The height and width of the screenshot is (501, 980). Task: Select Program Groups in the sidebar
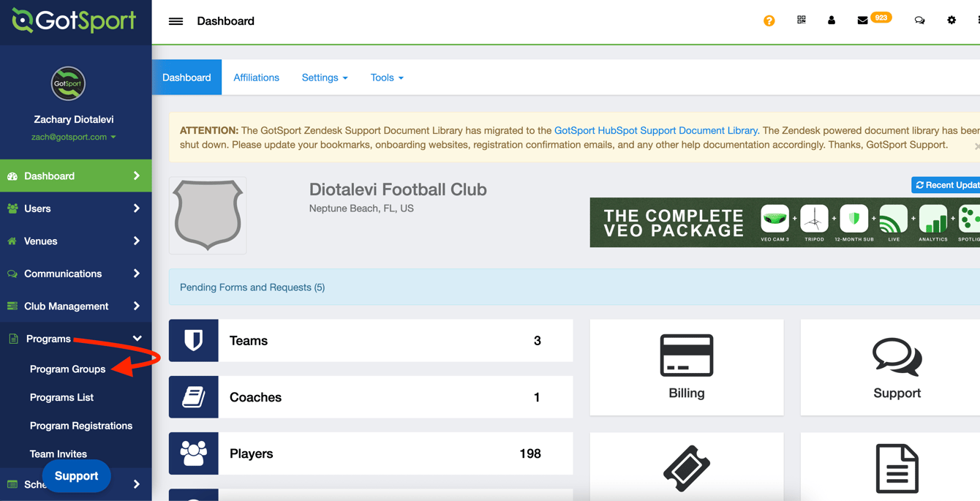[67, 369]
